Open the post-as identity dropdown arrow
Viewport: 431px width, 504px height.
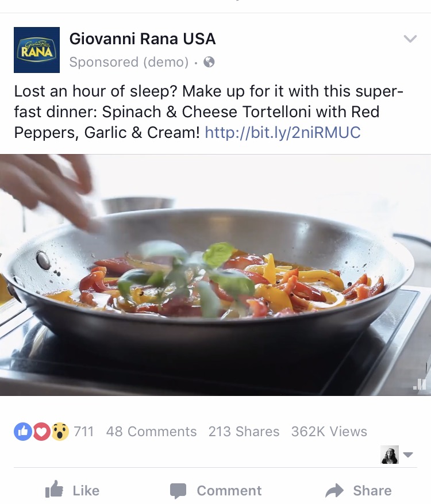(408, 455)
